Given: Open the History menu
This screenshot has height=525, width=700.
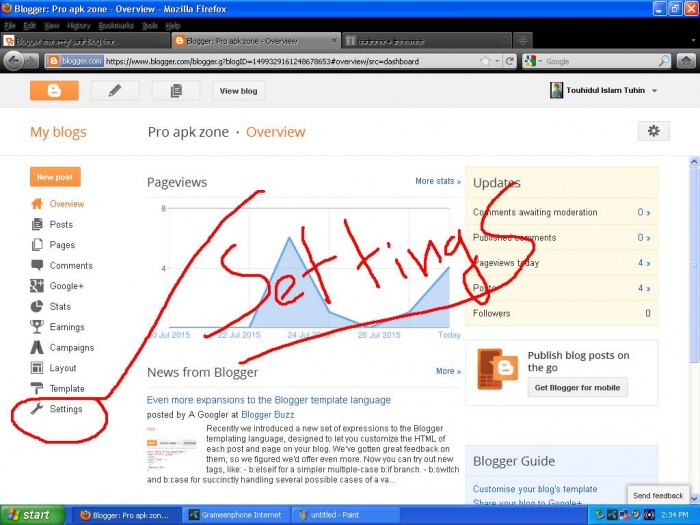Looking at the screenshot, I should [79, 25].
